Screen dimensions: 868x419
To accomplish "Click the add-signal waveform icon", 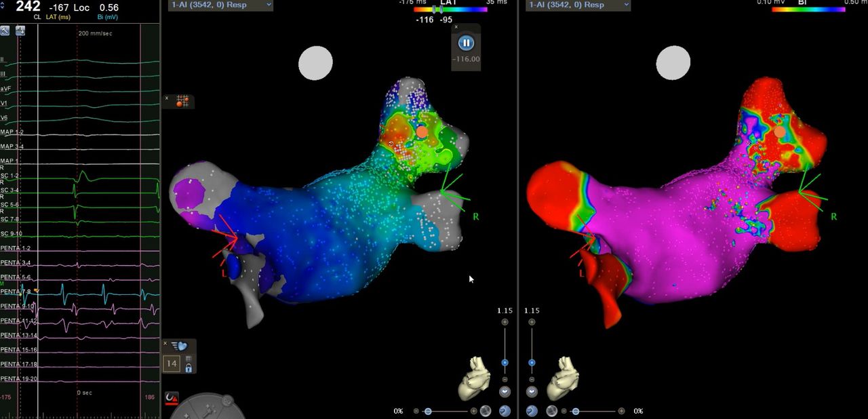I will pyautogui.click(x=20, y=31).
